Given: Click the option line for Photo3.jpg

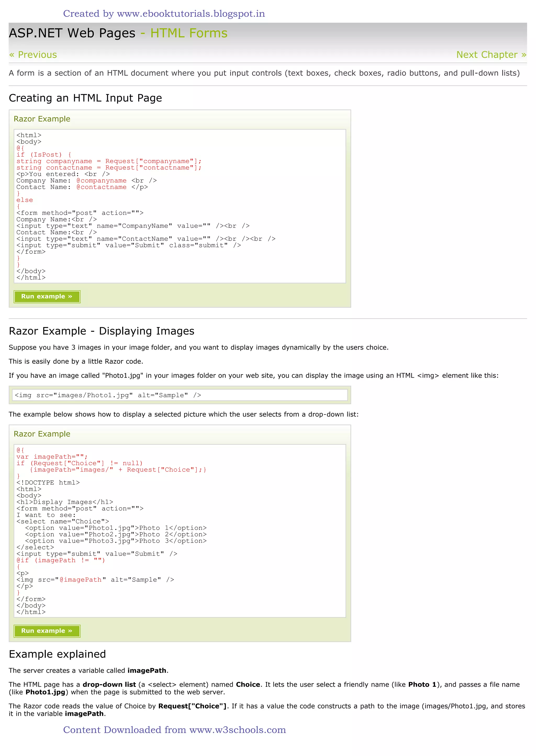Looking at the screenshot, I should (116, 541).
